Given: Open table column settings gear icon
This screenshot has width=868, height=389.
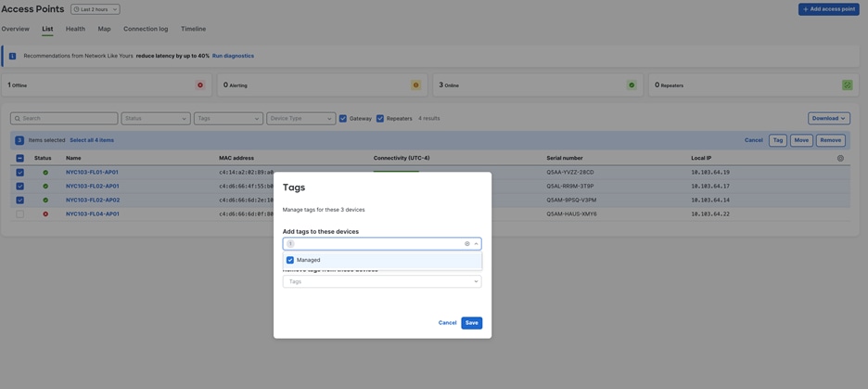Looking at the screenshot, I should [840, 158].
